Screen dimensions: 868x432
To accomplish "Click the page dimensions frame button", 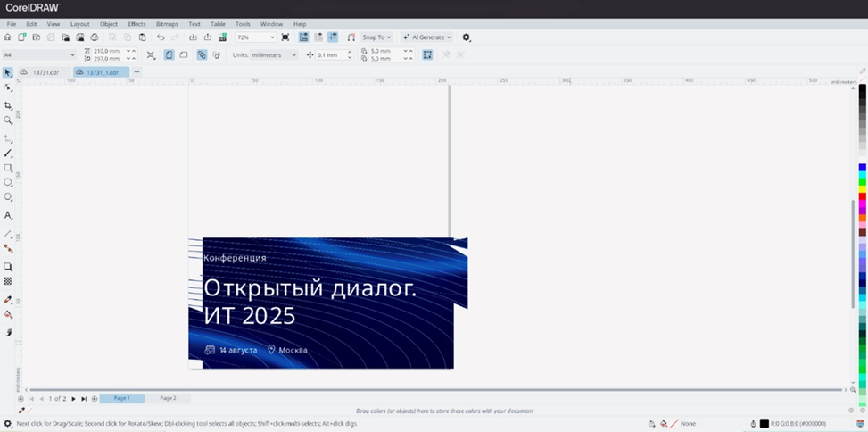I will coord(151,54).
